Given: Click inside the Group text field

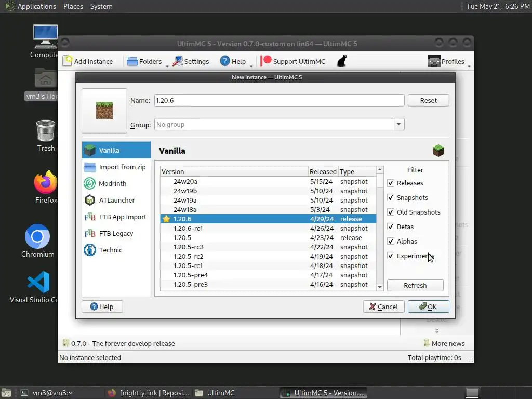Looking at the screenshot, I should point(274,125).
